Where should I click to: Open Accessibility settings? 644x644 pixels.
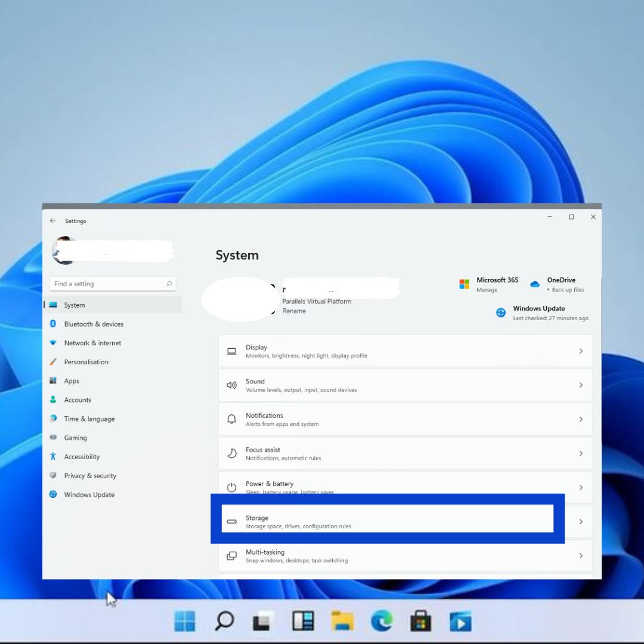[82, 456]
